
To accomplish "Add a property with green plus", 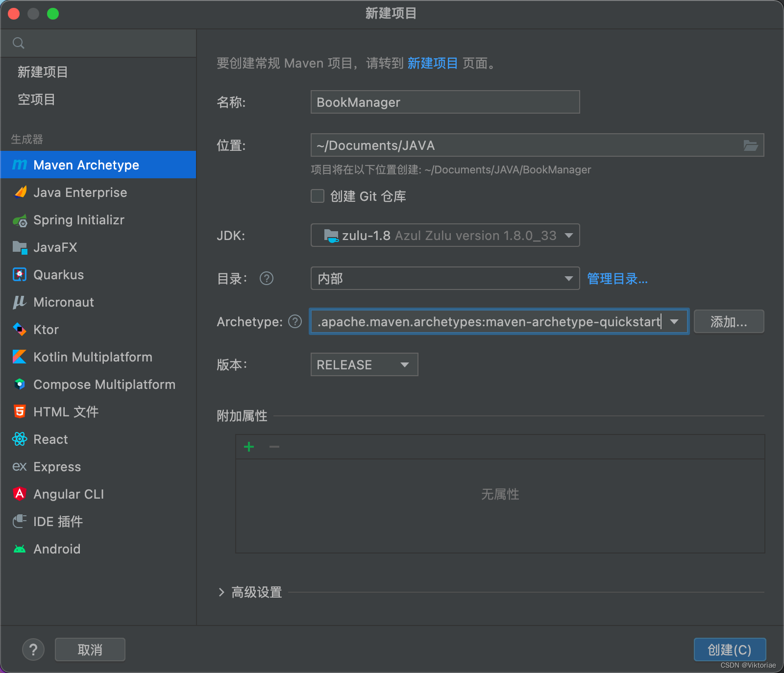I will (x=249, y=447).
